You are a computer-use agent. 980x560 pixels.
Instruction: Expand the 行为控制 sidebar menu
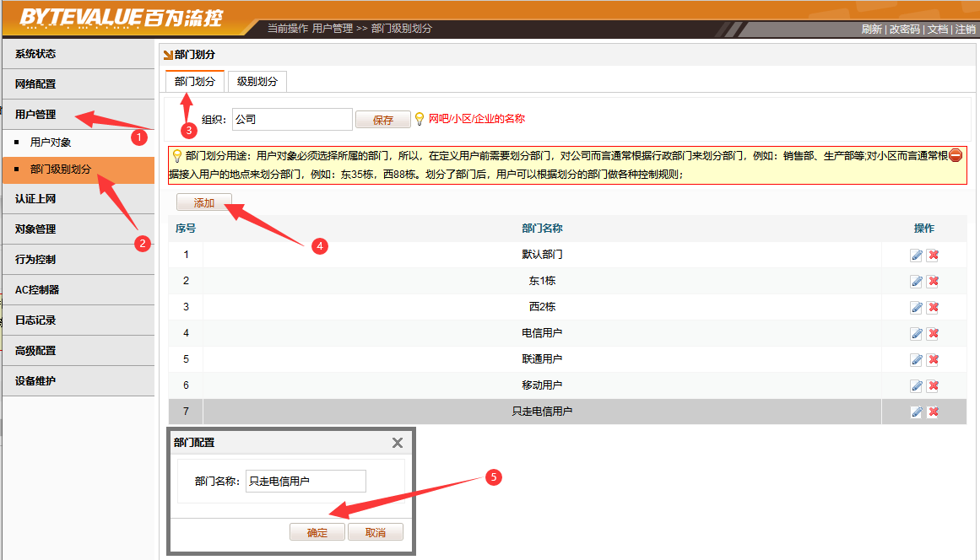[x=35, y=260]
